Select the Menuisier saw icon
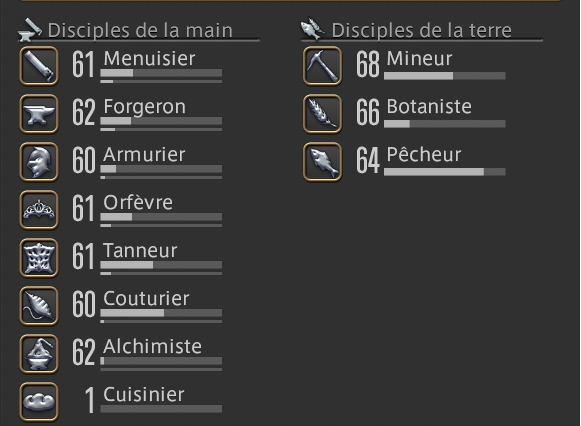Screen dimensions: 581x426 point(39,66)
